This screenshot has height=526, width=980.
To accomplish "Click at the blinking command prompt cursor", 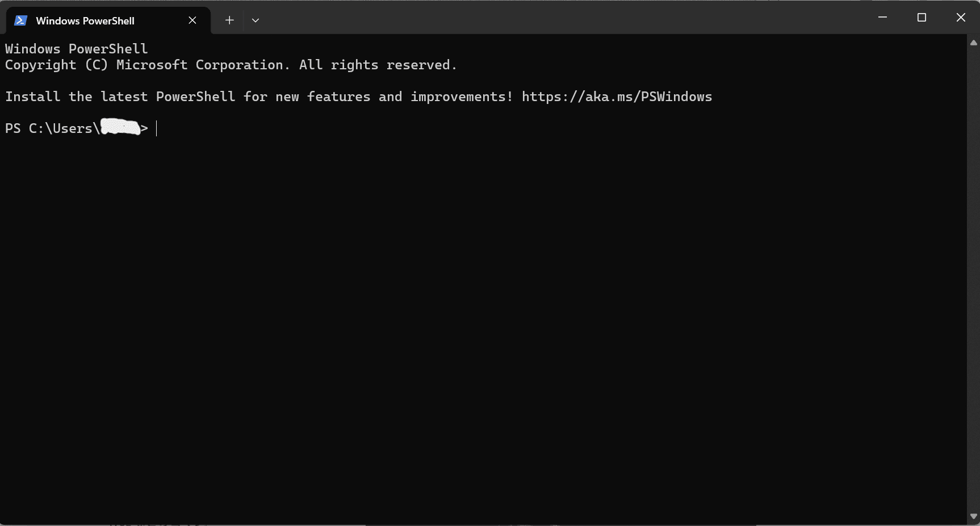I will click(157, 128).
